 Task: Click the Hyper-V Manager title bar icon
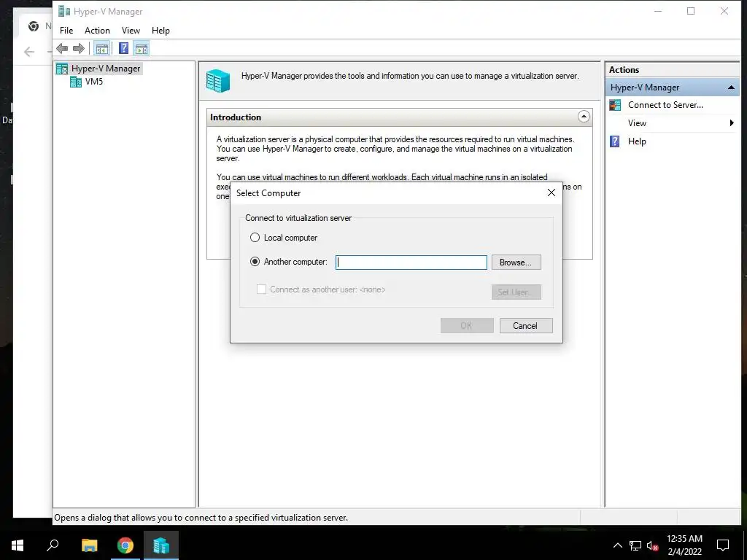(64, 11)
